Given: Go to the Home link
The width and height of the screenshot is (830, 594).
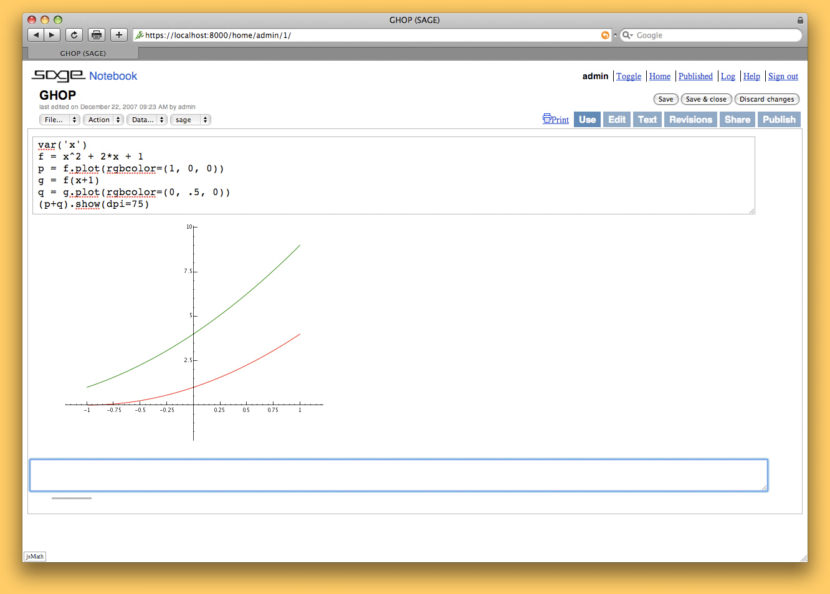Looking at the screenshot, I should tap(660, 76).
